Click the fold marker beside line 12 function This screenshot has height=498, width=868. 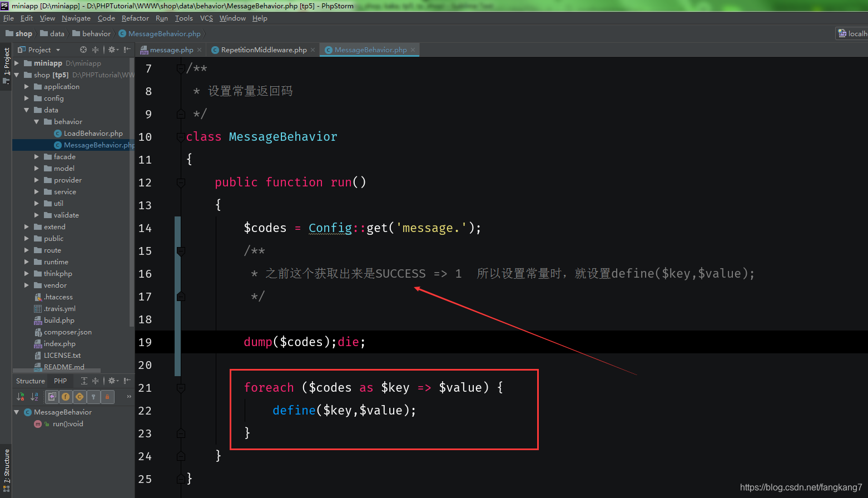click(181, 183)
